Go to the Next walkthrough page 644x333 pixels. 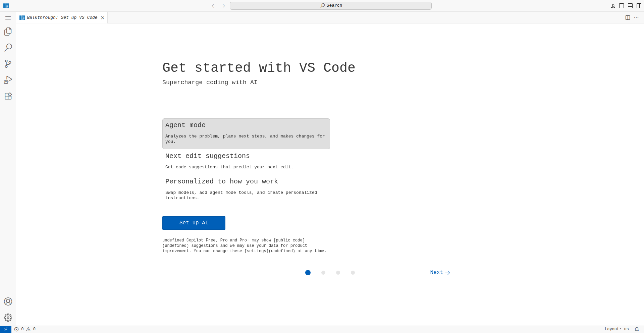(x=440, y=273)
